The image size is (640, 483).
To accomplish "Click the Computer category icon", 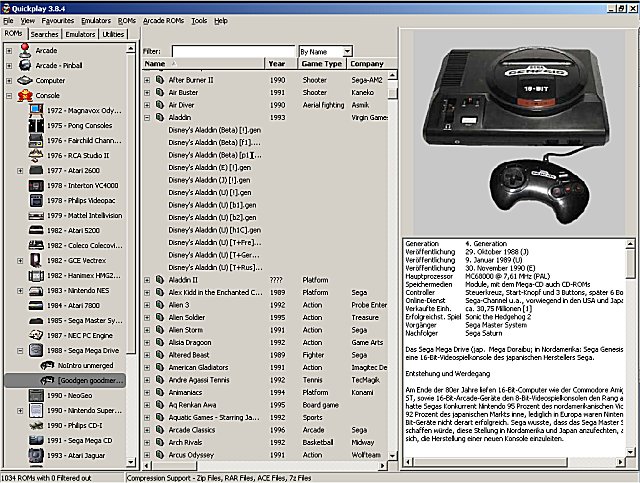I will (x=23, y=81).
